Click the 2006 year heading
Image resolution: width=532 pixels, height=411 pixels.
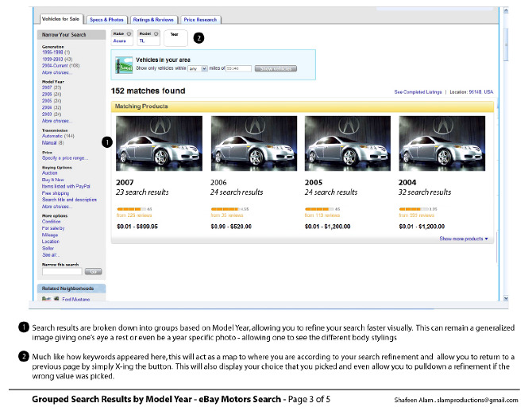(x=218, y=182)
